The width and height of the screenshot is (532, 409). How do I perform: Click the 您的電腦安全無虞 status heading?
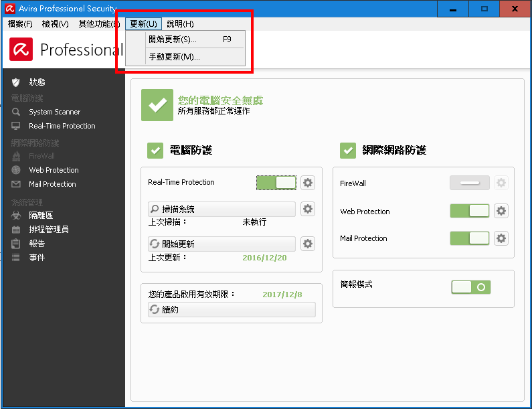coord(221,100)
